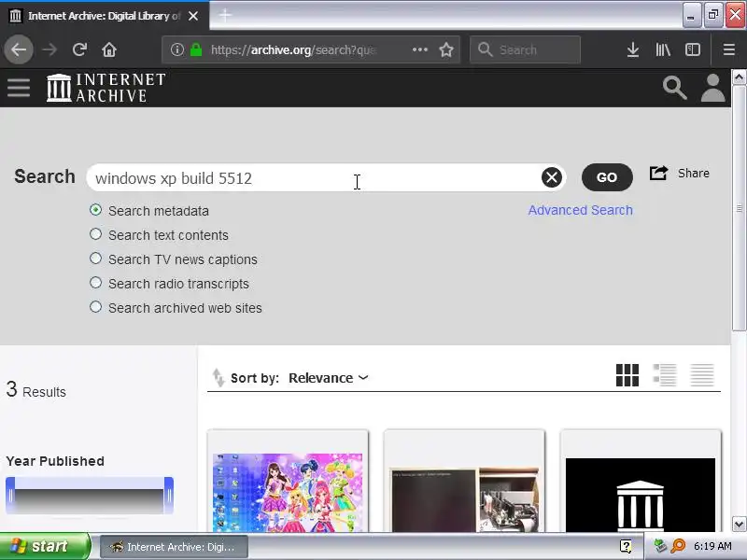This screenshot has width=747, height=560.
Task: Select the Internet Archive browser tab
Action: [104, 16]
